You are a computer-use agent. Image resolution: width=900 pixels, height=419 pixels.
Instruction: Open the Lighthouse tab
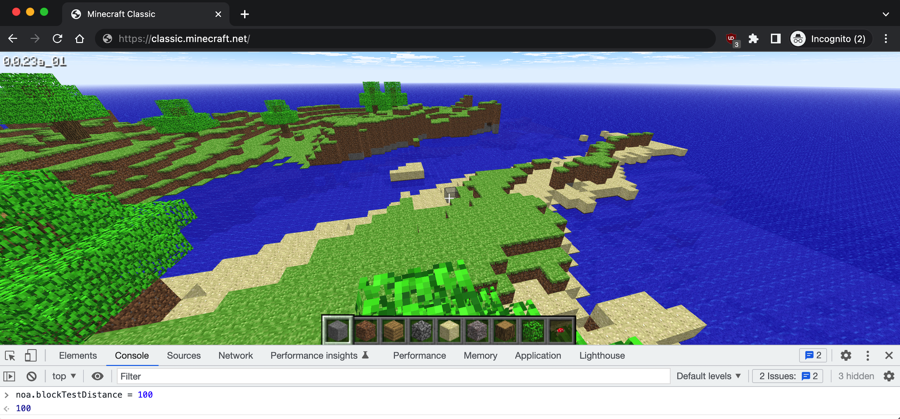pos(602,355)
